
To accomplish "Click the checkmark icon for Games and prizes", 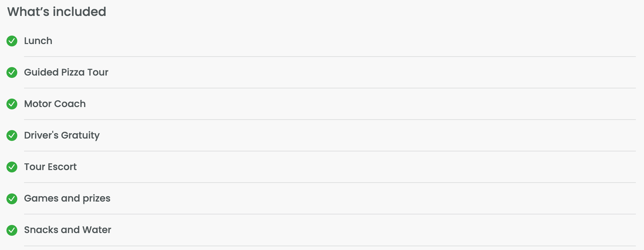I will point(12,199).
